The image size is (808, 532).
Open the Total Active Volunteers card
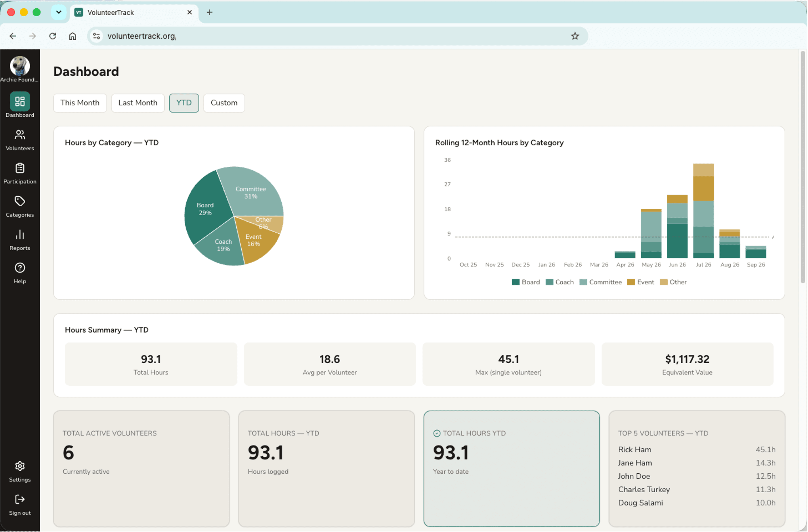(x=142, y=468)
